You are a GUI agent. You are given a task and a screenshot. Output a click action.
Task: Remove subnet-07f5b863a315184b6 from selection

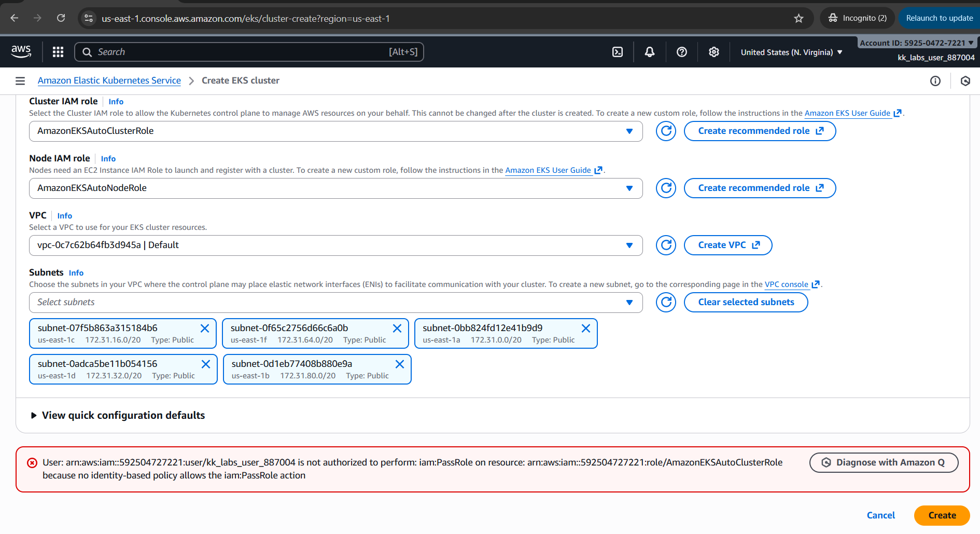point(205,328)
